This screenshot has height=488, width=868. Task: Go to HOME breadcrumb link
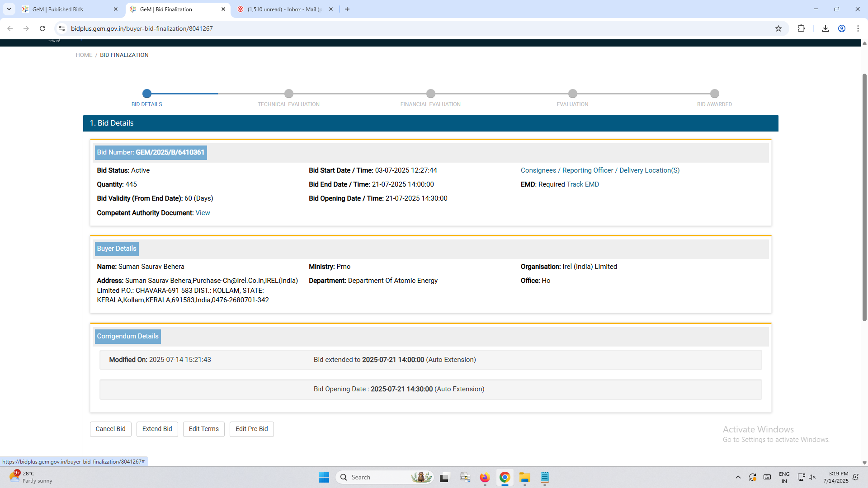(84, 55)
